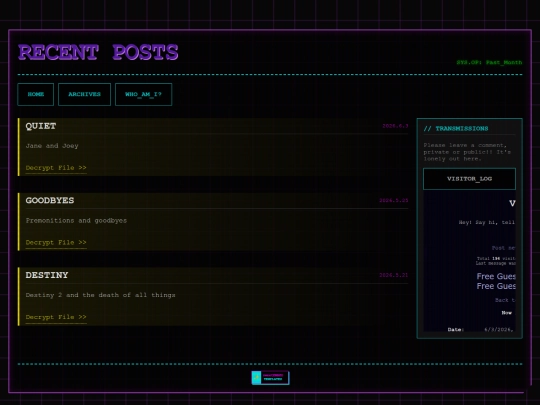The image size is (540, 405).
Task: Open the HOME nav button
Action: point(35,94)
